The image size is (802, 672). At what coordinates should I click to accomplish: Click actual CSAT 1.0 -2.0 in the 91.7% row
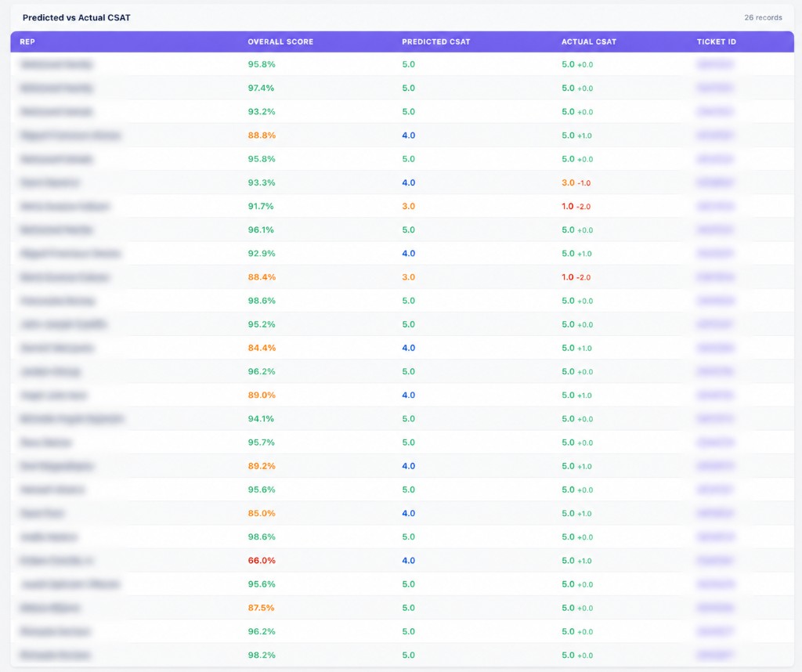tap(576, 206)
